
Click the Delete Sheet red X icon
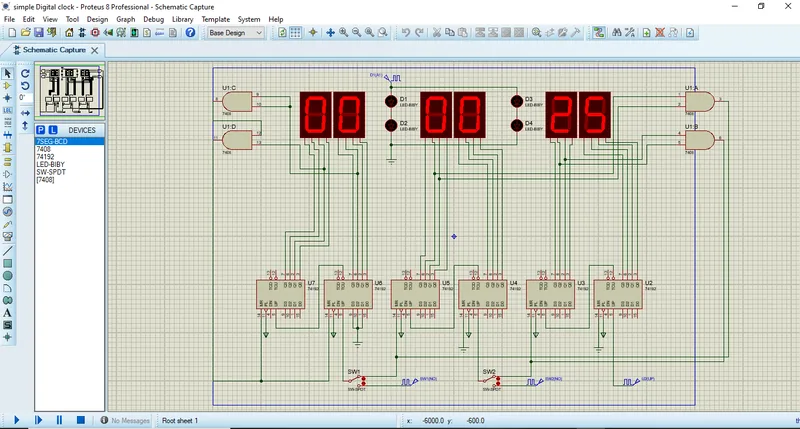tap(660, 33)
